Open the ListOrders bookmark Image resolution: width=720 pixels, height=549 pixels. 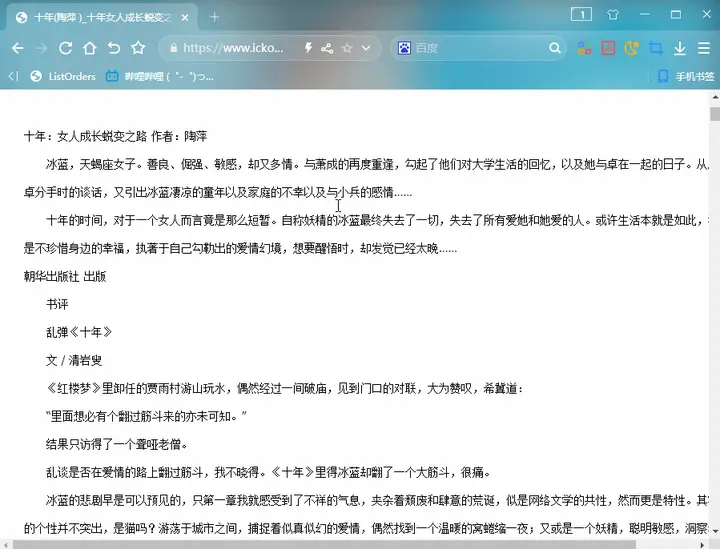(63, 76)
